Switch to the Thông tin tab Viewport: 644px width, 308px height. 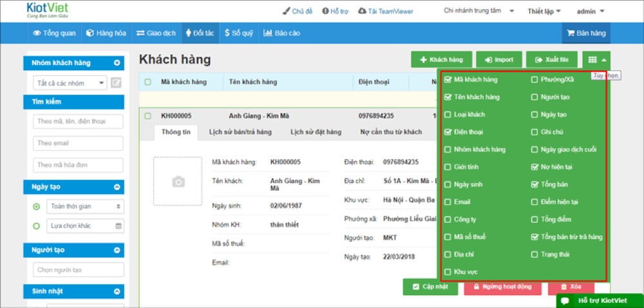tap(176, 132)
